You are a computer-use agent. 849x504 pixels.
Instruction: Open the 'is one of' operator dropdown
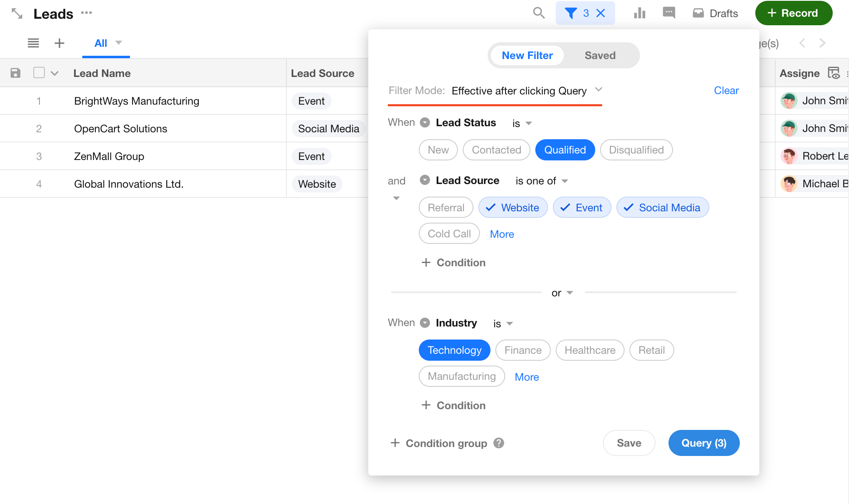coord(541,181)
